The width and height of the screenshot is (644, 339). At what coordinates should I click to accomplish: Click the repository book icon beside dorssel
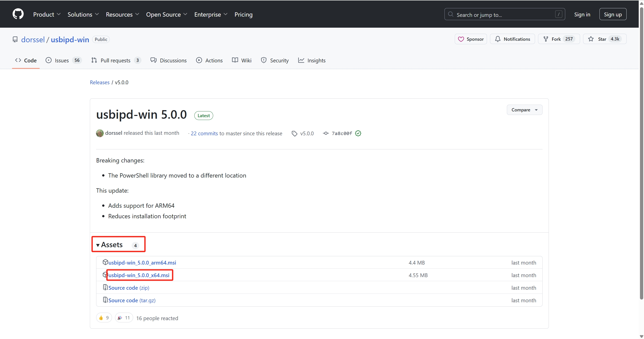click(15, 39)
